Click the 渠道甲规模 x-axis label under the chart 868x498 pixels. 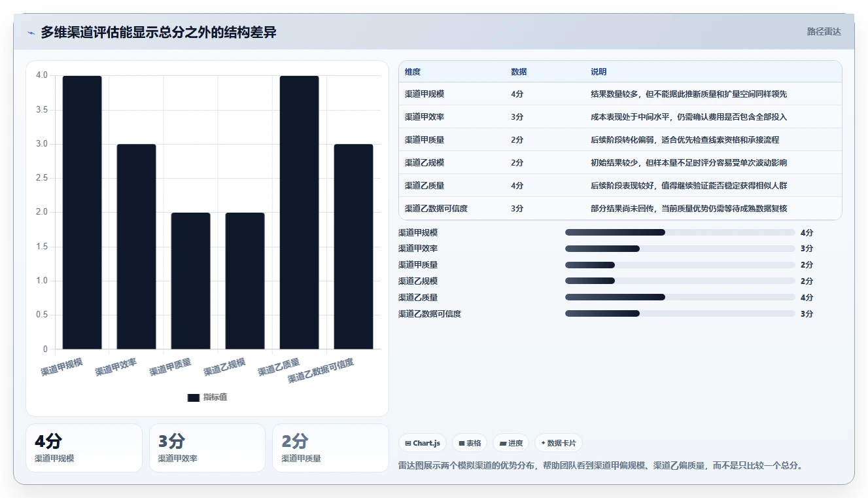point(62,367)
